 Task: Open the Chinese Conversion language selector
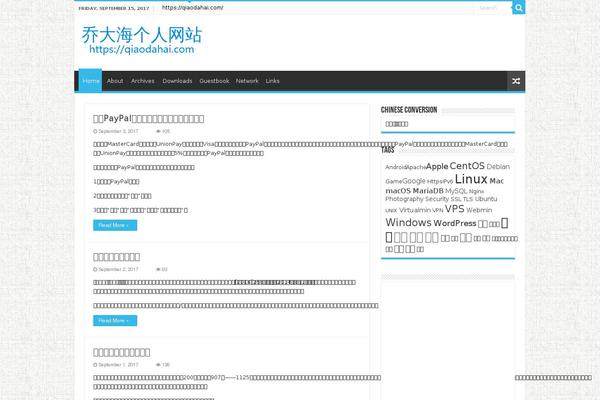(x=396, y=124)
